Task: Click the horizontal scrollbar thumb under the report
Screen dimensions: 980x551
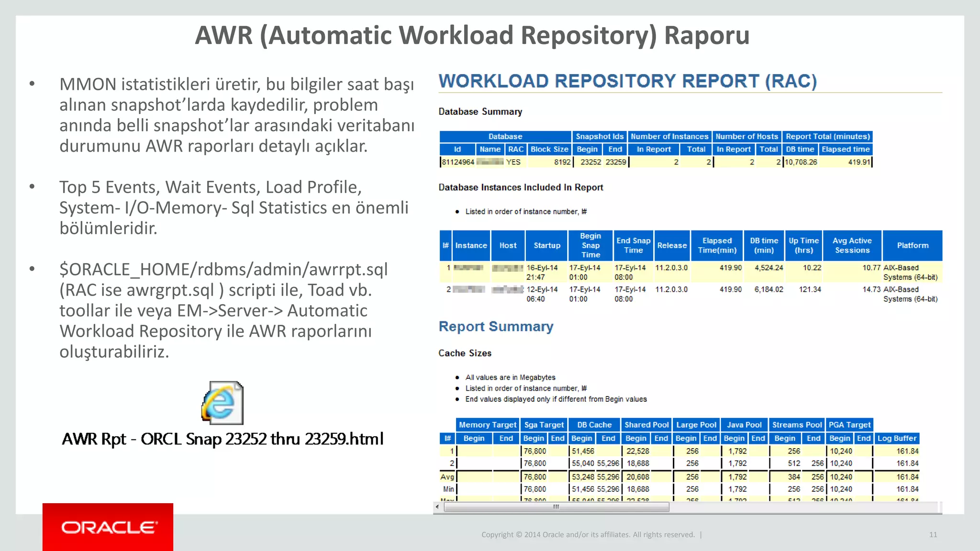Action: click(557, 507)
